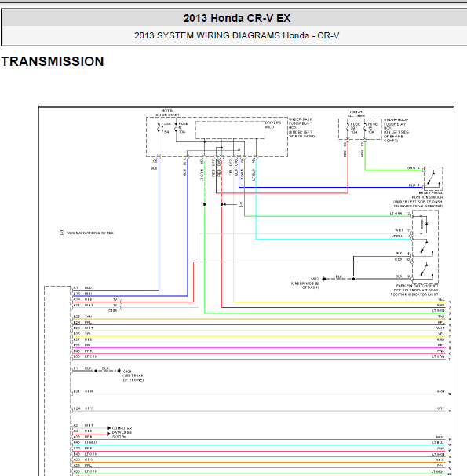Image resolution: width=467 pixels, height=476 pixels.
Task: Click the G502 ground symbol
Action: (324, 279)
